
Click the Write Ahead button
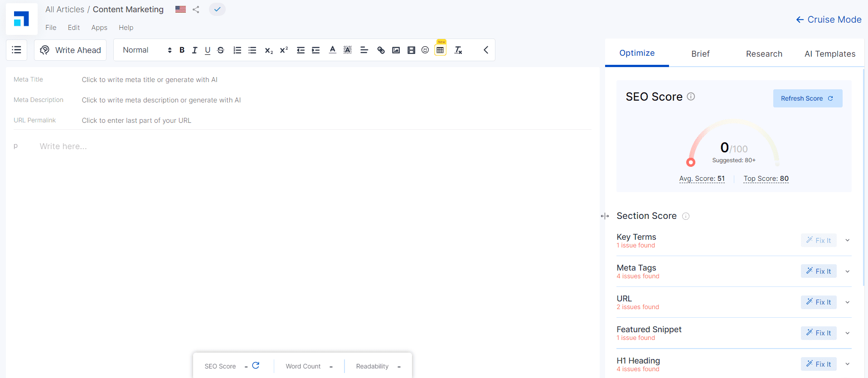70,50
